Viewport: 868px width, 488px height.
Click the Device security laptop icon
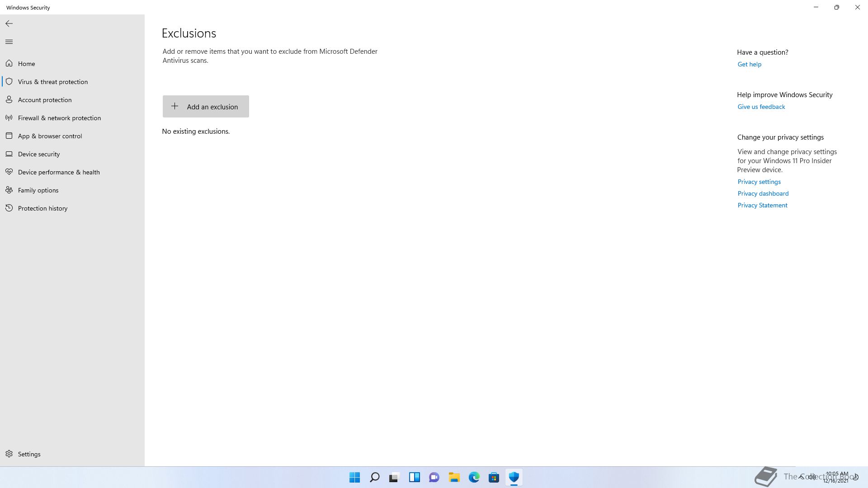[9, 154]
